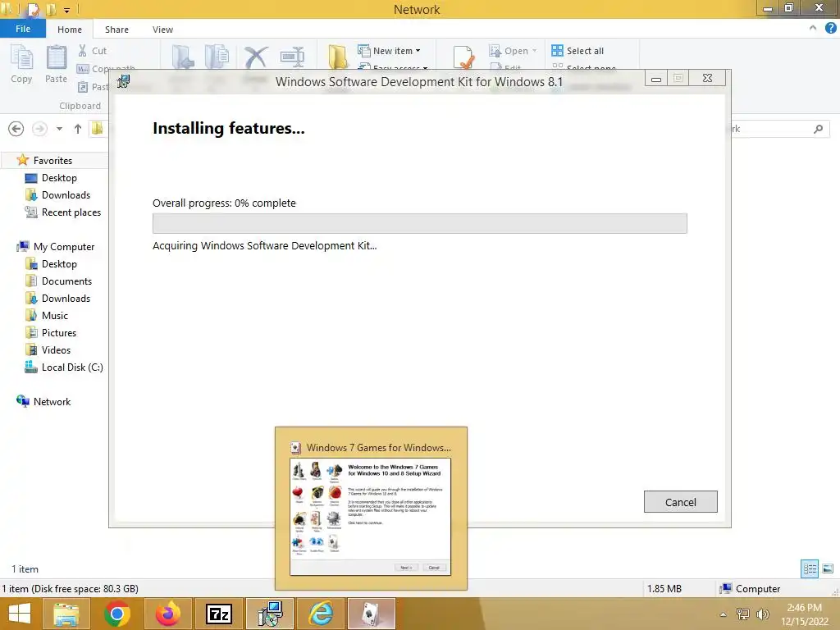Viewport: 840px width, 630px height.
Task: Show hidden tray icons arrow
Action: click(x=724, y=614)
